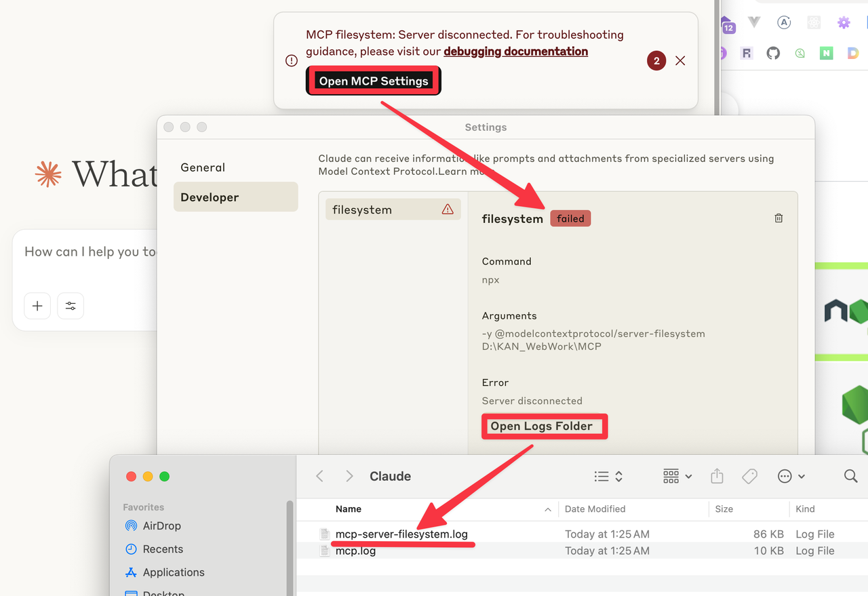Open the attachment plus button in Claude chat
This screenshot has height=596, width=868.
coord(37,306)
